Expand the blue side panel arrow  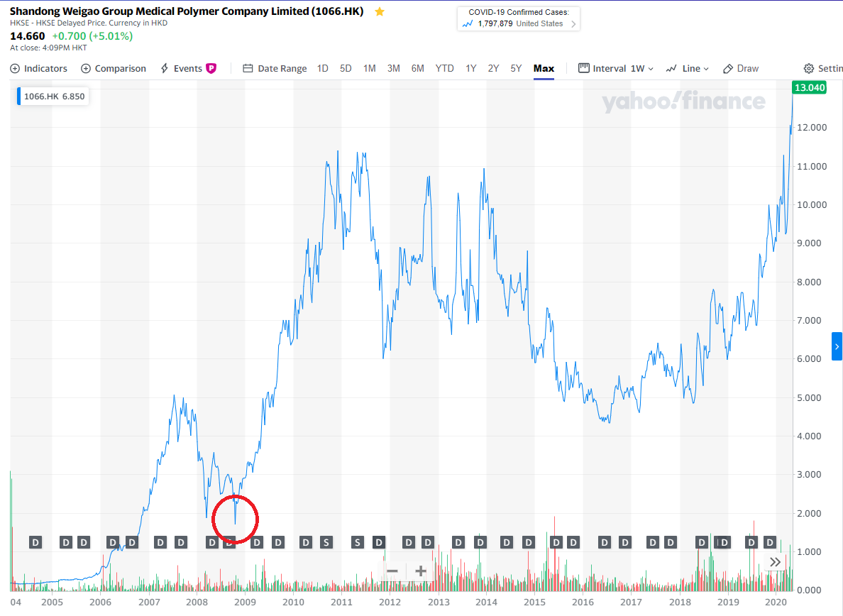pyautogui.click(x=837, y=346)
